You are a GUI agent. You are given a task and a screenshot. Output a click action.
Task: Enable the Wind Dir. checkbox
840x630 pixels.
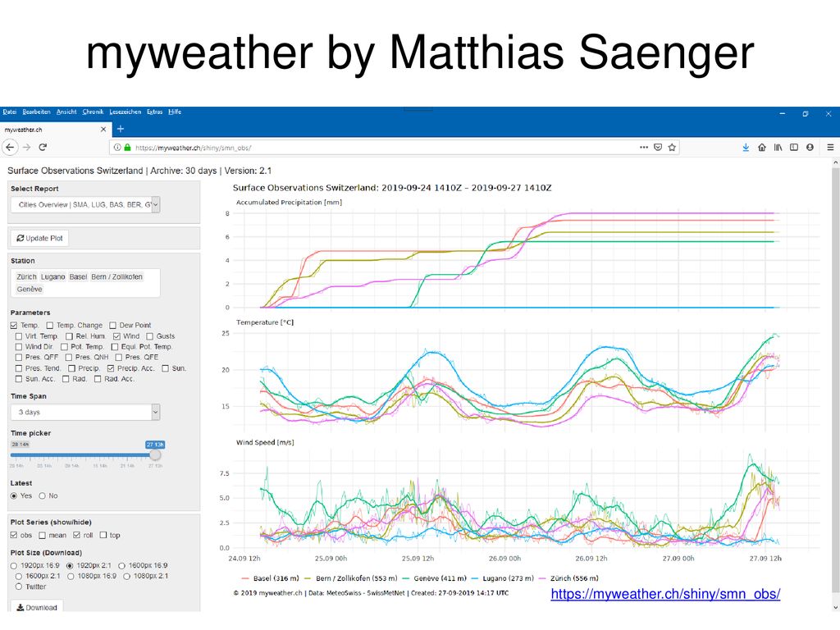tap(19, 347)
